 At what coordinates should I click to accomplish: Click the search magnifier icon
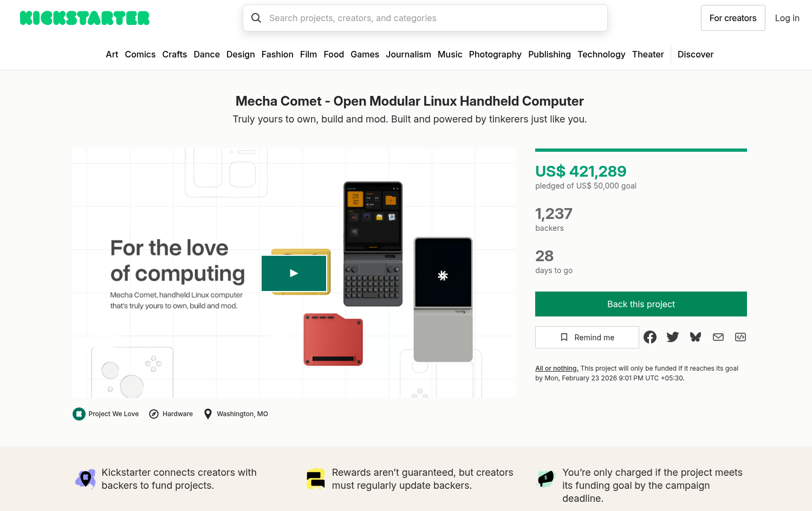256,18
